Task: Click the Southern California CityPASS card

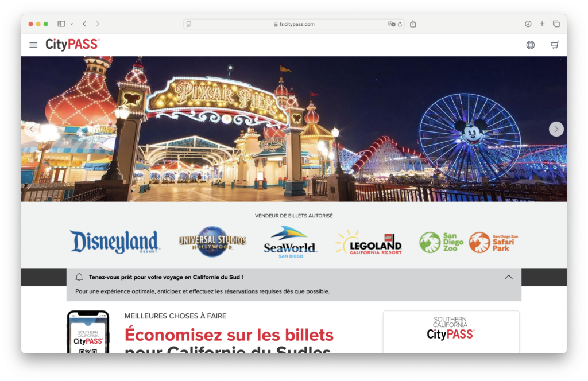Action: pyautogui.click(x=451, y=332)
